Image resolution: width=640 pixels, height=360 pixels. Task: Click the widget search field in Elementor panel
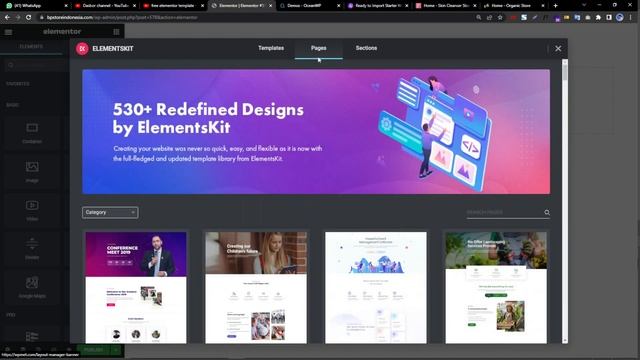pyautogui.click(x=36, y=65)
